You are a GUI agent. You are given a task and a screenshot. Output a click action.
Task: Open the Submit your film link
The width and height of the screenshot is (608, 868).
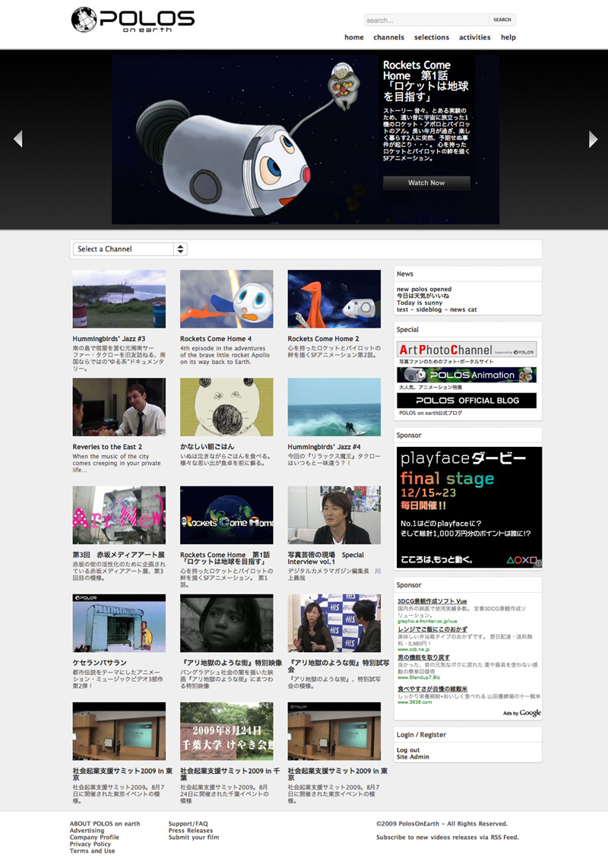click(x=194, y=837)
